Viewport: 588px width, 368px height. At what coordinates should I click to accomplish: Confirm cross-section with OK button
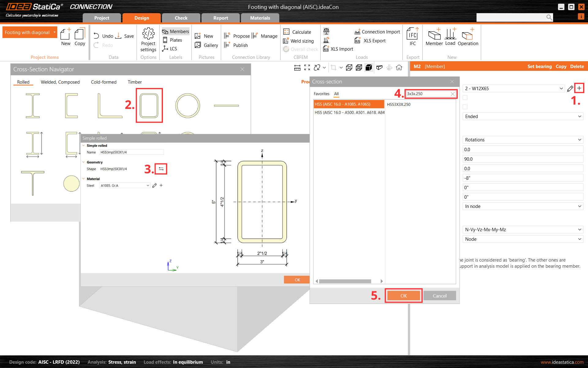point(403,295)
